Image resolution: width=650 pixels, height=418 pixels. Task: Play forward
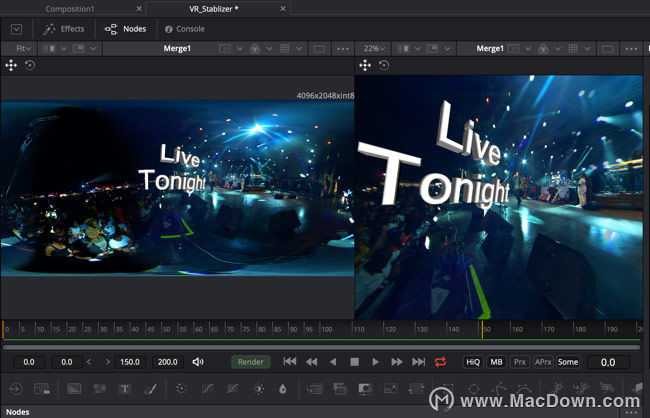coord(375,362)
